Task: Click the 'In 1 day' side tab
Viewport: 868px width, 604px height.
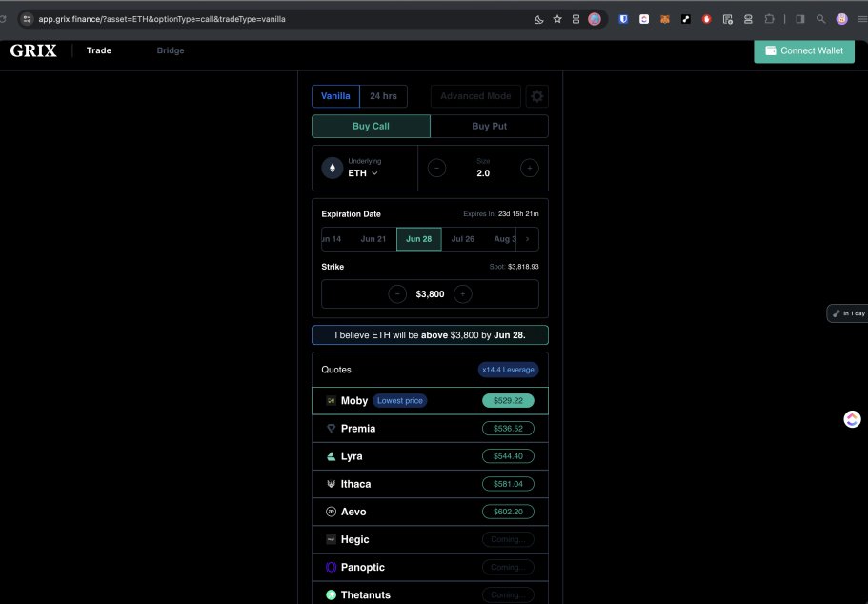Action: [x=848, y=313]
